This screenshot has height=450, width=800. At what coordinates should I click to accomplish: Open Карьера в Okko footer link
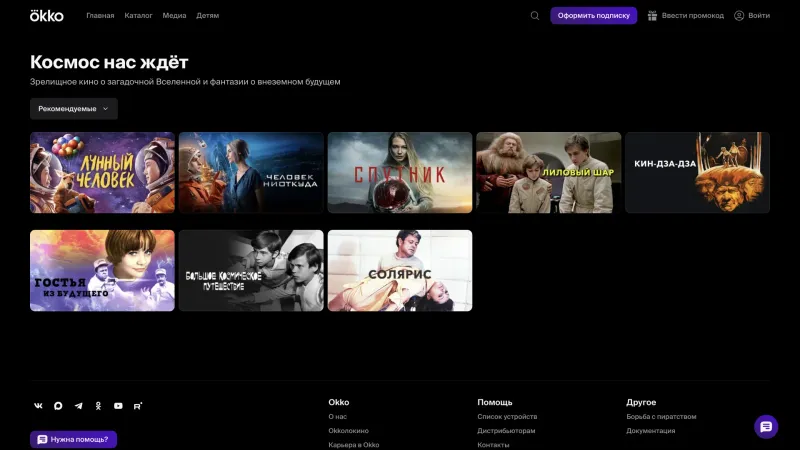click(x=354, y=445)
